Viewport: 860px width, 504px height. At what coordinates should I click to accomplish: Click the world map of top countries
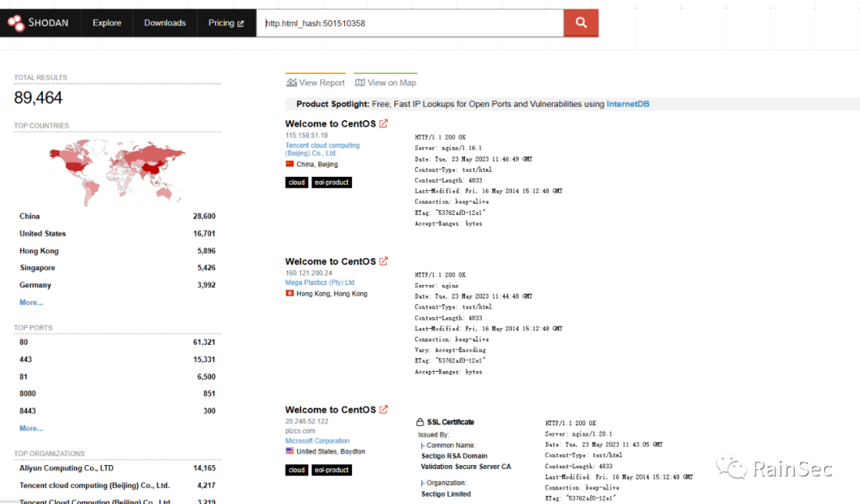(x=117, y=171)
